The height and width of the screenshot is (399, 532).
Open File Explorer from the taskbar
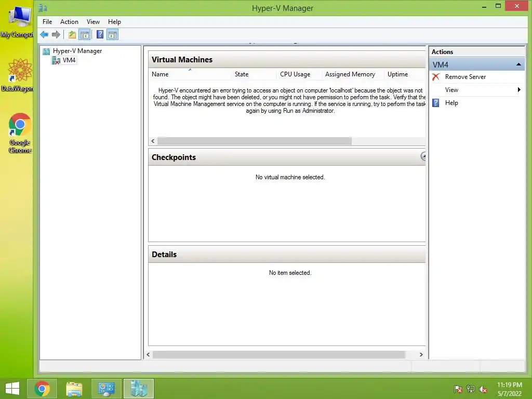tap(74, 389)
